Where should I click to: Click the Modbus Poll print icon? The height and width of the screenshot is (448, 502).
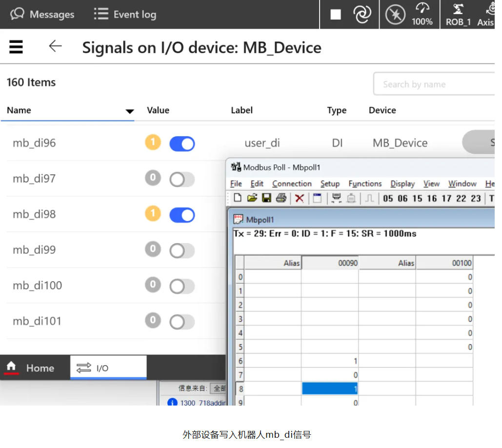[x=281, y=198]
